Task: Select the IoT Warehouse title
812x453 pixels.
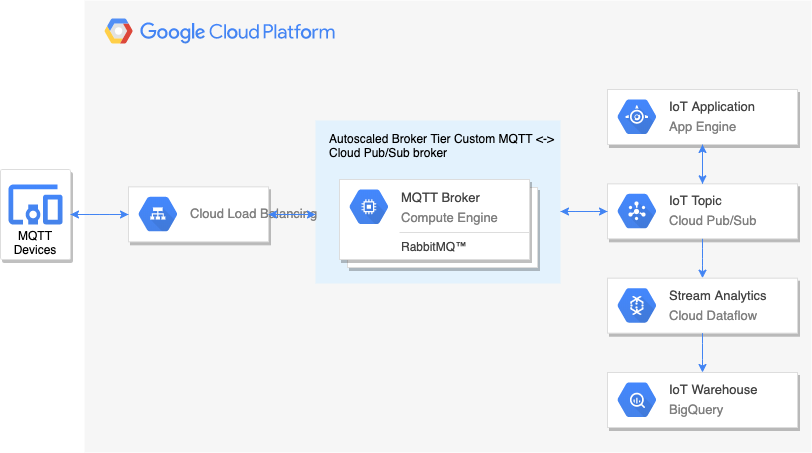Action: 713,390
